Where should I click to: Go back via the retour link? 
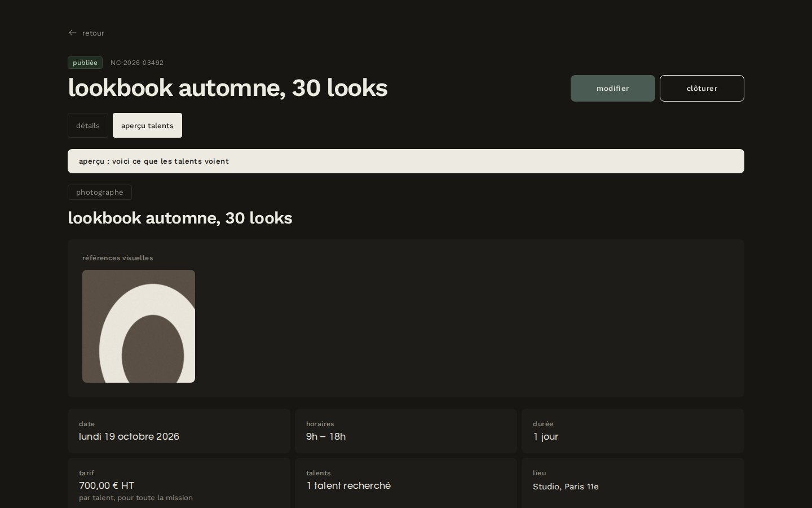[x=86, y=33]
